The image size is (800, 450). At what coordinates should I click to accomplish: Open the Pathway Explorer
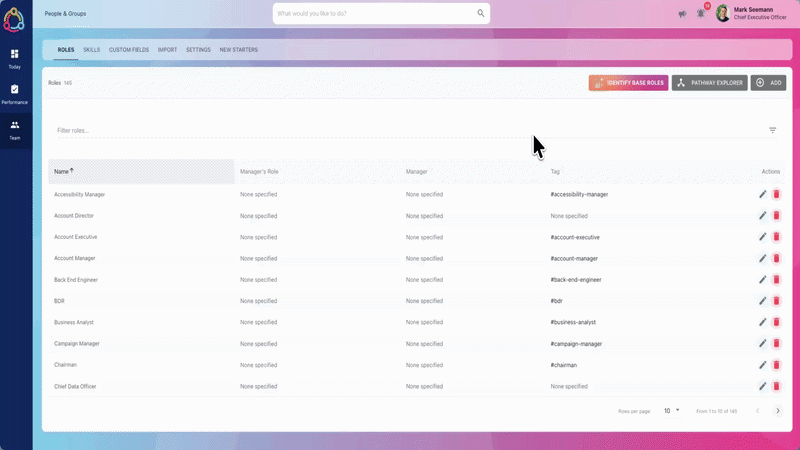click(x=709, y=83)
